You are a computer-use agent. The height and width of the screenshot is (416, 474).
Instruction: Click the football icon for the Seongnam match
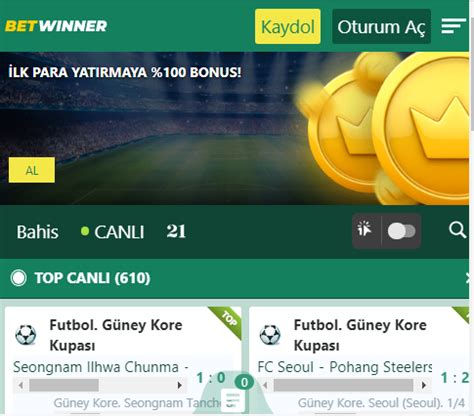point(26,335)
